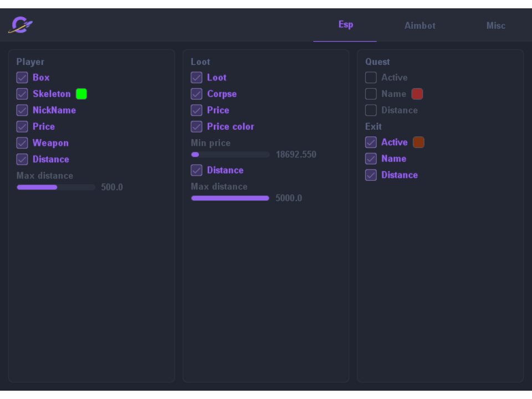532x399 pixels.
Task: Click the 500.0 max distance value
Action: 112,187
